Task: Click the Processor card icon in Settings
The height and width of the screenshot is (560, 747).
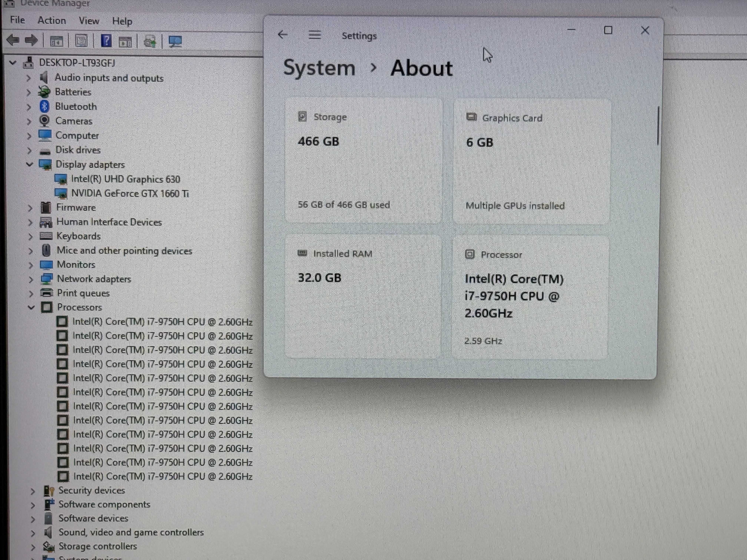Action: point(470,254)
